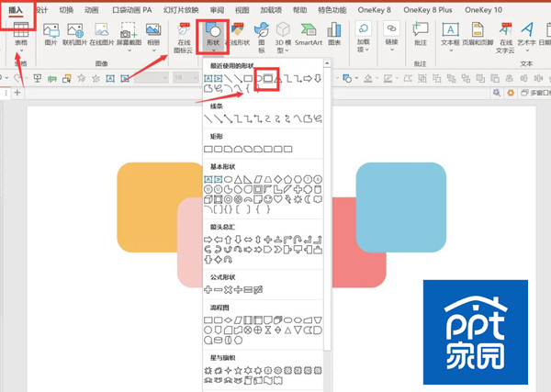Choose the diamond shape under 基本形状

[x=278, y=180]
